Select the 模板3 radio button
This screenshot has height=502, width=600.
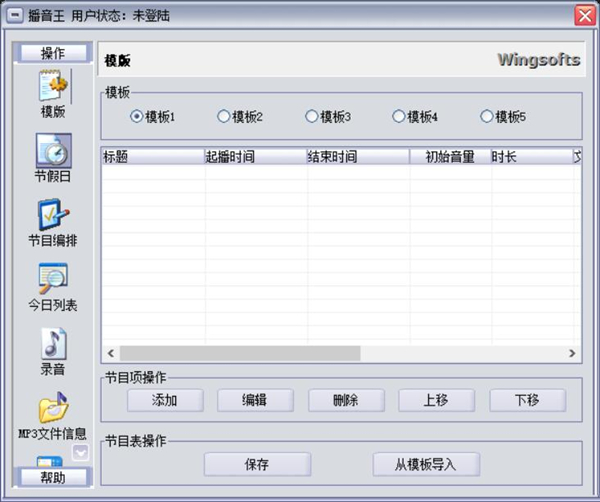(x=312, y=117)
